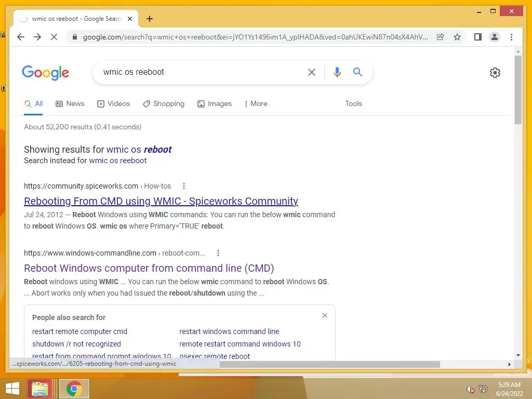Screen dimensions: 532x399
Task: Click the www.windows-commandline.com URL text
Action: (90, 253)
